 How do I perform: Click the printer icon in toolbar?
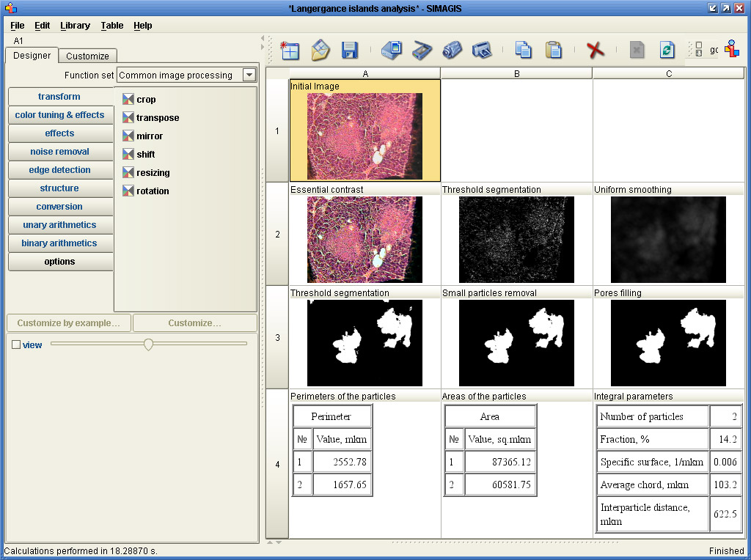481,50
